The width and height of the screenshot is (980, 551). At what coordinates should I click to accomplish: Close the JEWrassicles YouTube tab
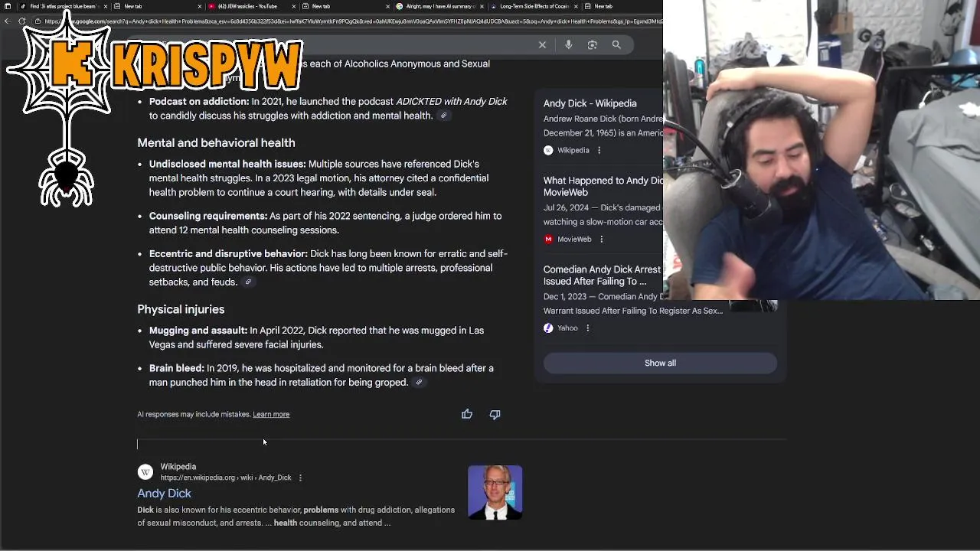pyautogui.click(x=293, y=6)
